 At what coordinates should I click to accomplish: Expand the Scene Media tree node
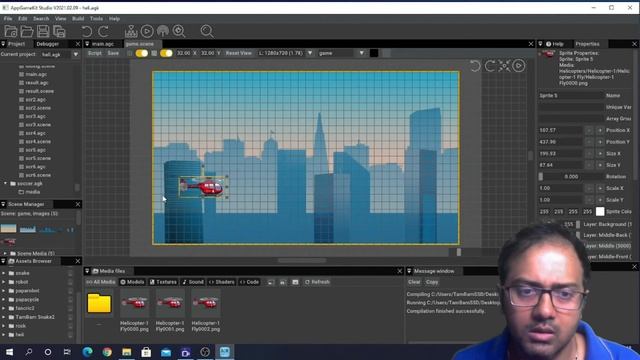[x=5, y=253]
